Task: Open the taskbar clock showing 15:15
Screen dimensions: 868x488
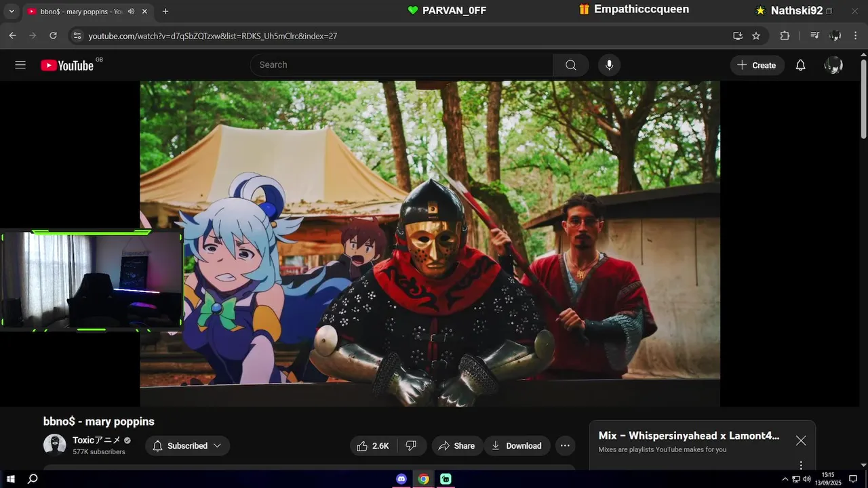Action: point(829,479)
